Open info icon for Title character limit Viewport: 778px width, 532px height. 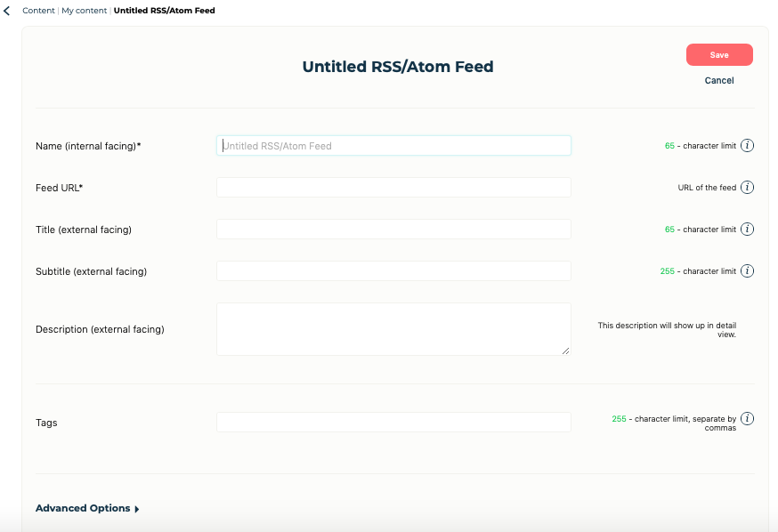click(x=747, y=229)
